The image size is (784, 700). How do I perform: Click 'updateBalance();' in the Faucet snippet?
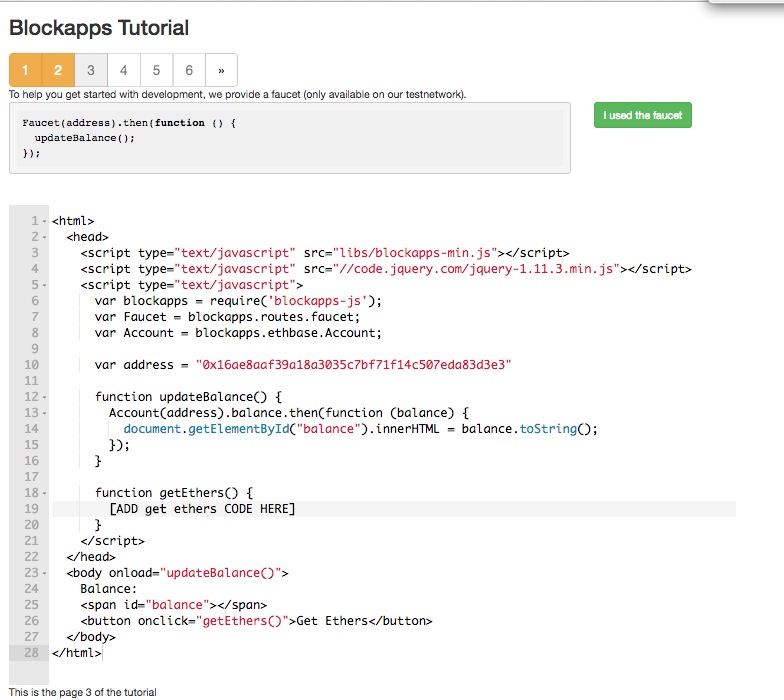coord(84,138)
